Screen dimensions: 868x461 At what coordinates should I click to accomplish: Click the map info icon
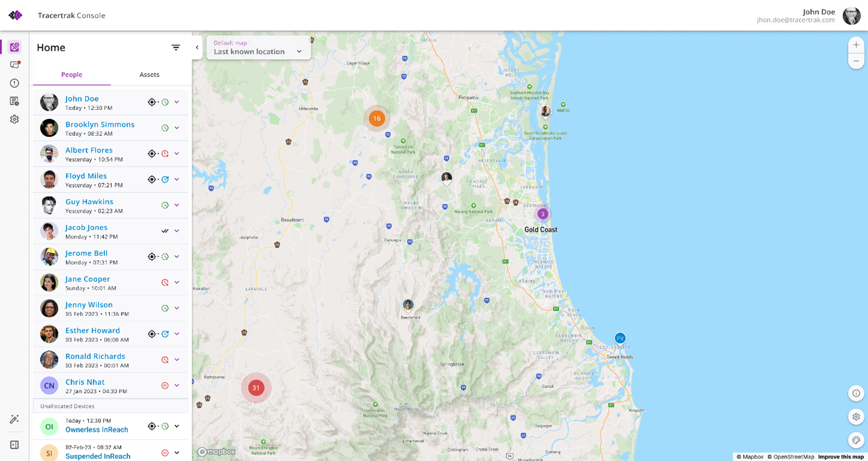[x=856, y=393]
